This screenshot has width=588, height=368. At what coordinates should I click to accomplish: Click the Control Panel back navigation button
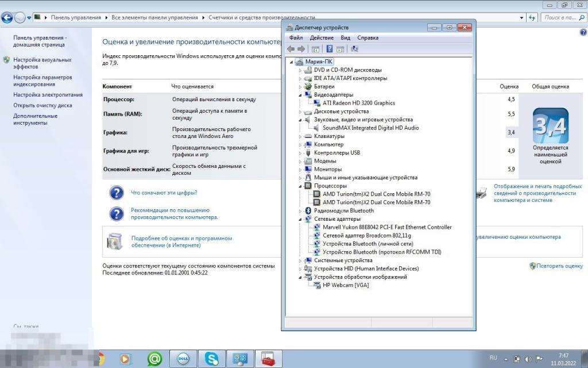(7, 17)
